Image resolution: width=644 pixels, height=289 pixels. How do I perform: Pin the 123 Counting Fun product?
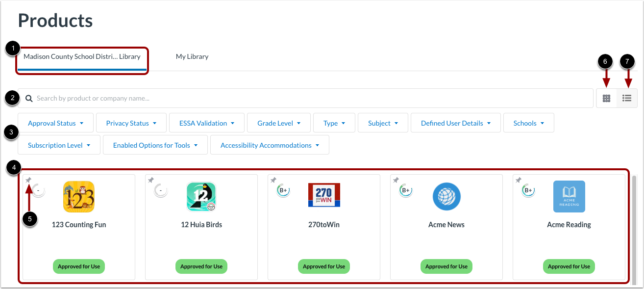[x=28, y=180]
